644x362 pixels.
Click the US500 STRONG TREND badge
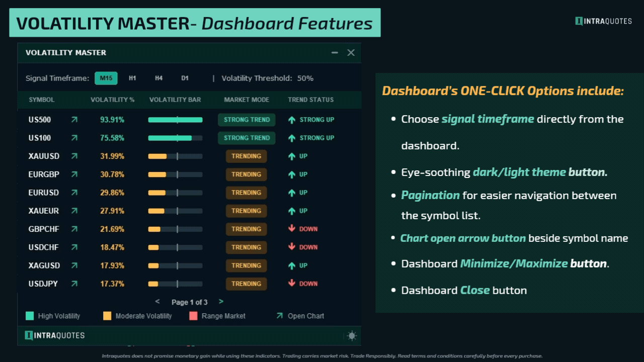click(247, 120)
